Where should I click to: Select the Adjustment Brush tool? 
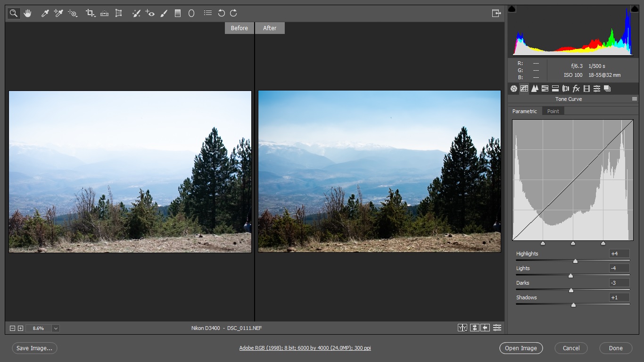pyautogui.click(x=164, y=13)
